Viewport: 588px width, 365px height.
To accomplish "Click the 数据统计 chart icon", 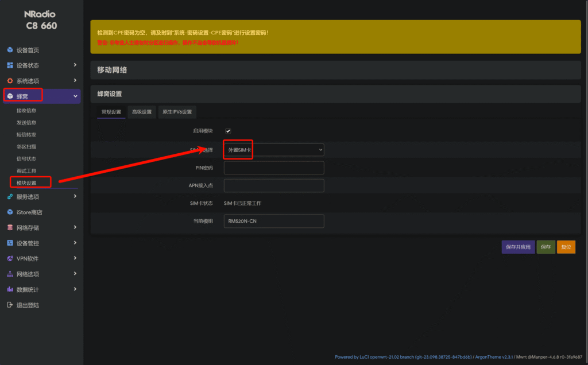I will pos(10,290).
